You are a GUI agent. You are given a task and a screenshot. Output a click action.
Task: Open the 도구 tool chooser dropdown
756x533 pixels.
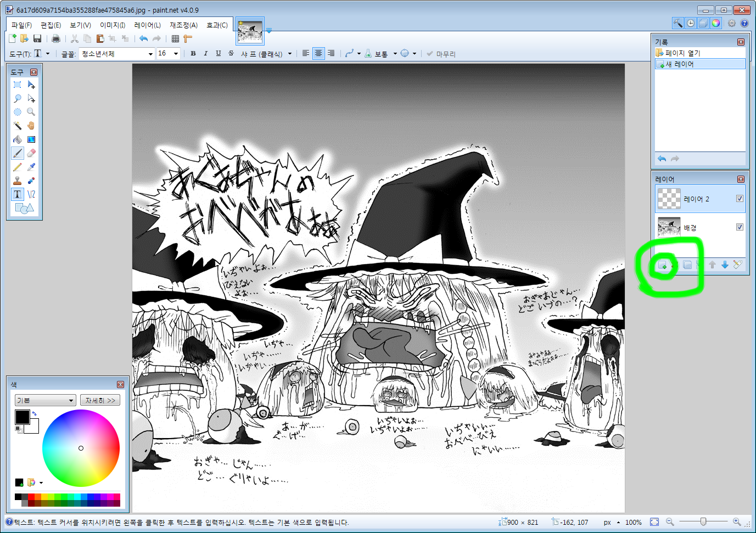click(48, 54)
